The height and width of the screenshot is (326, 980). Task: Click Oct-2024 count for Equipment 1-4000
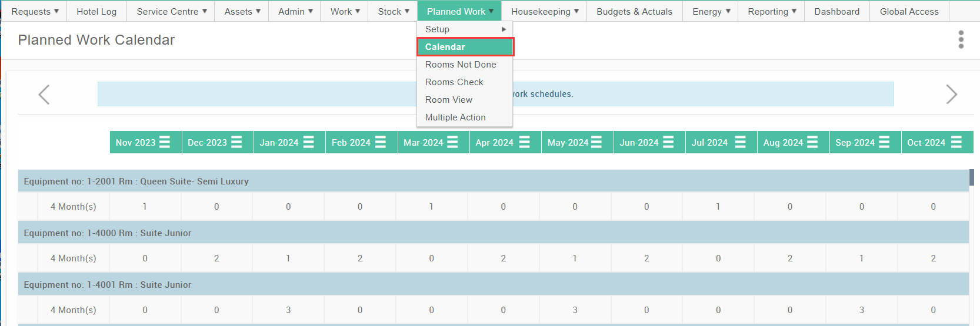tap(933, 258)
